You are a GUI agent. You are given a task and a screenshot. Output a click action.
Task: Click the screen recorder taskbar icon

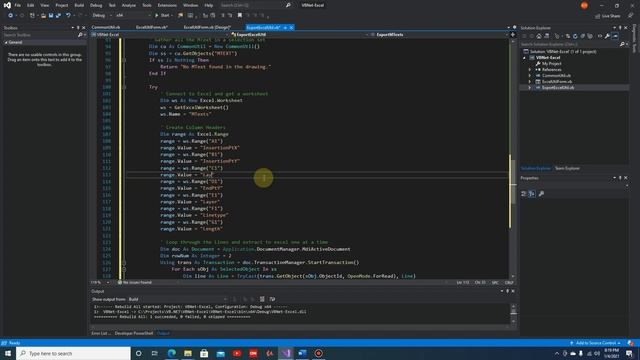[x=318, y=353]
